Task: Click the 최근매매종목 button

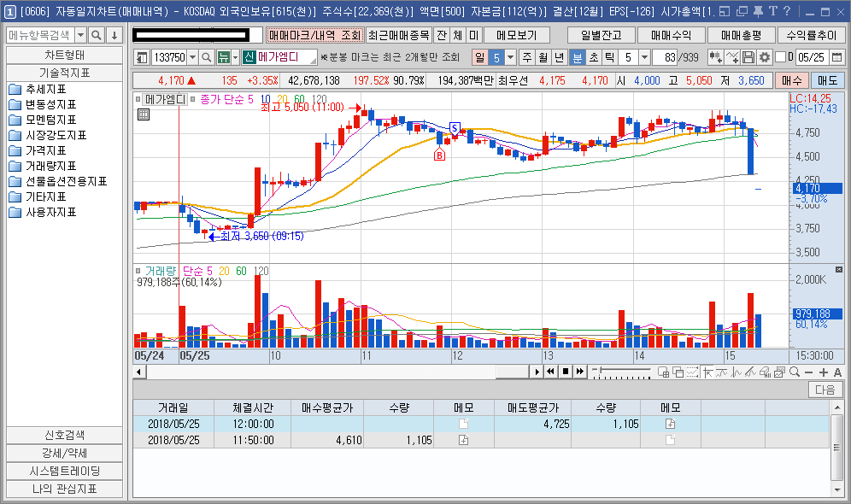Action: point(399,35)
